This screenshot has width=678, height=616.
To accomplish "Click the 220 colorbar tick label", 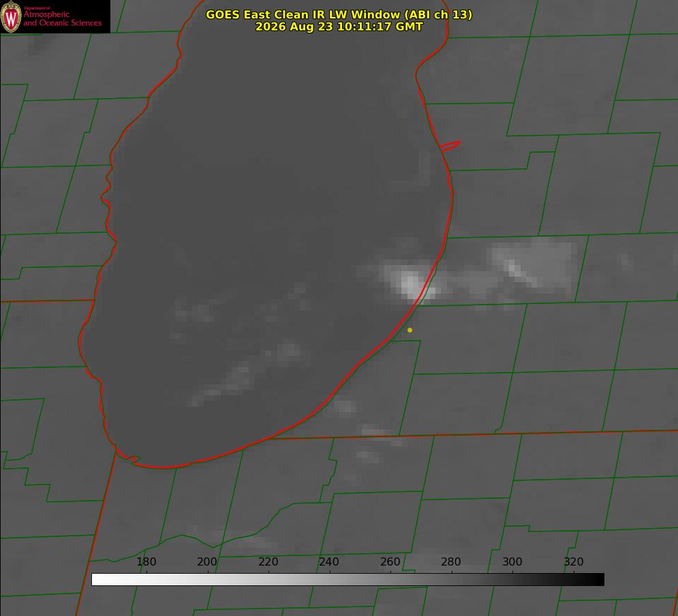I will click(268, 561).
